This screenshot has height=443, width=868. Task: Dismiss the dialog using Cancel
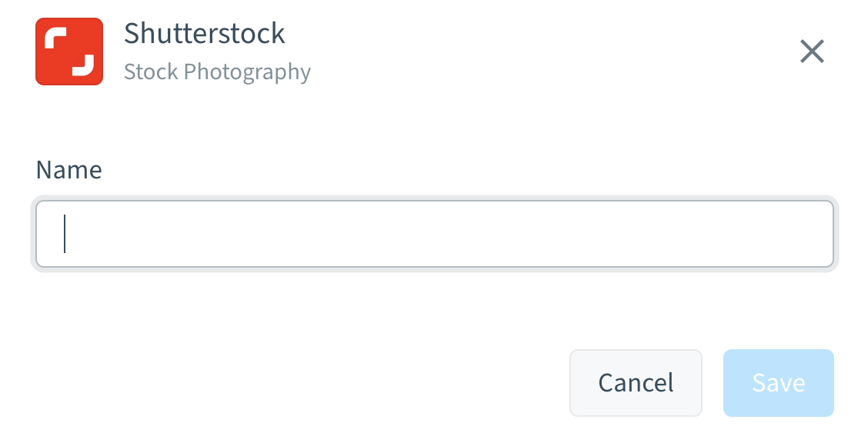coord(636,382)
